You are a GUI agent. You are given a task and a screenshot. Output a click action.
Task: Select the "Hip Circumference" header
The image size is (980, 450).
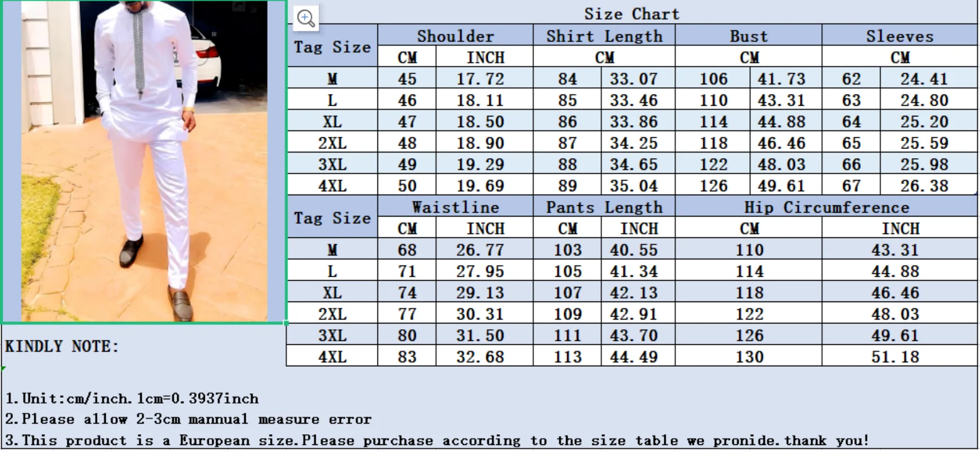click(x=826, y=207)
